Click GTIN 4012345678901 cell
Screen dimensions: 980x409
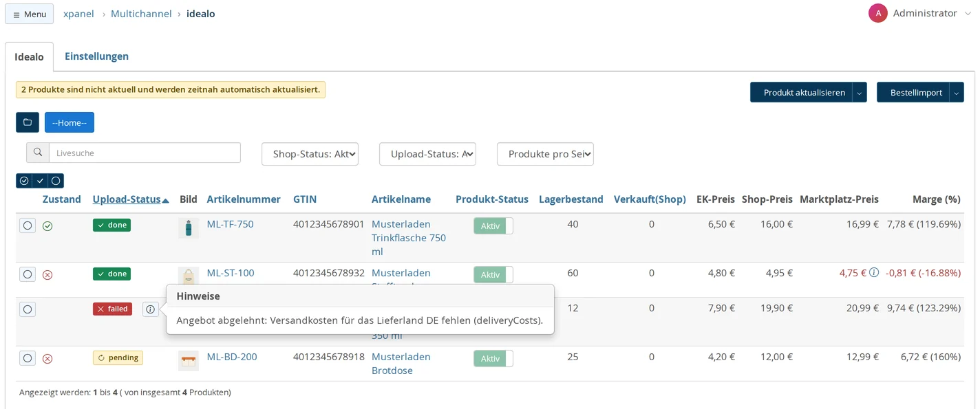click(x=329, y=224)
